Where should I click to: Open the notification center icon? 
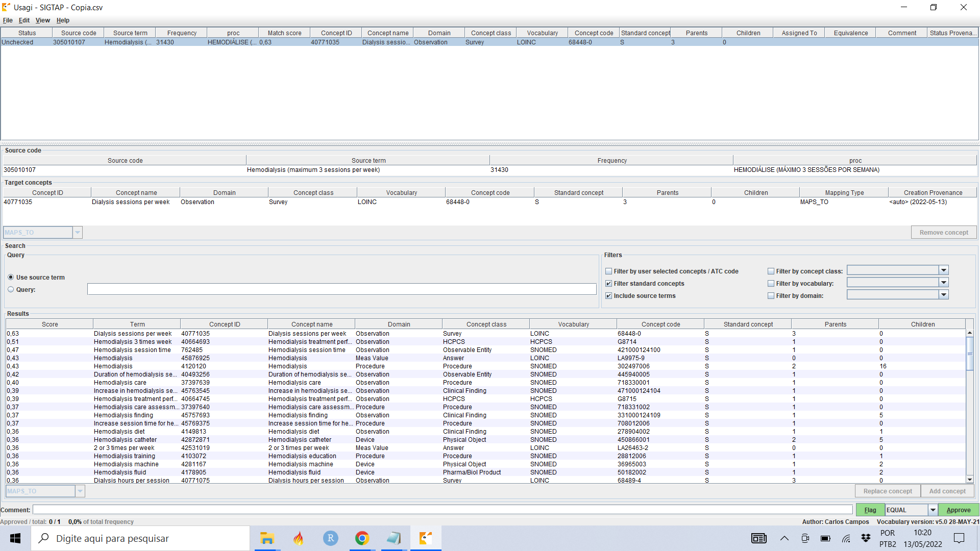pos(959,538)
